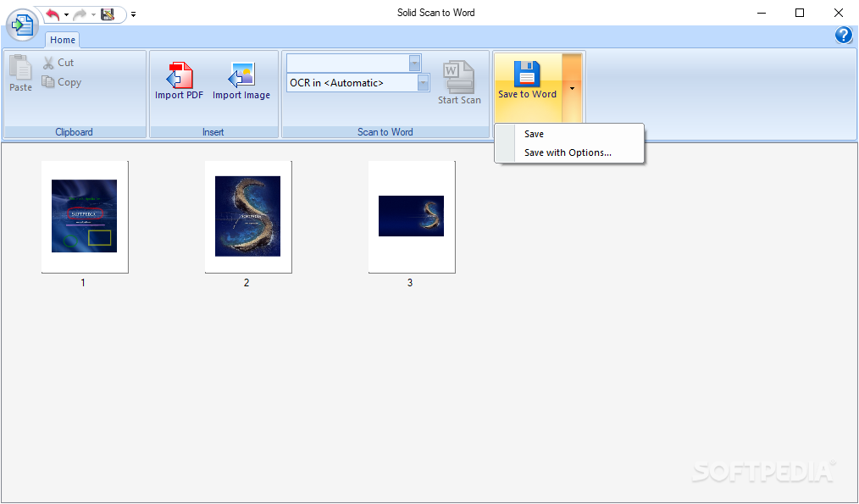The width and height of the screenshot is (859, 504).
Task: Click the Start Scan button
Action: [459, 82]
